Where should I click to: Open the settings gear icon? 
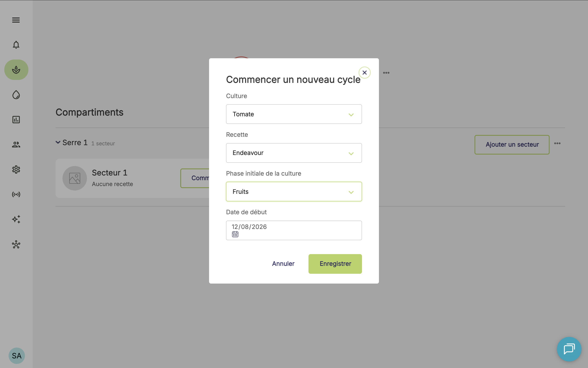[16, 169]
